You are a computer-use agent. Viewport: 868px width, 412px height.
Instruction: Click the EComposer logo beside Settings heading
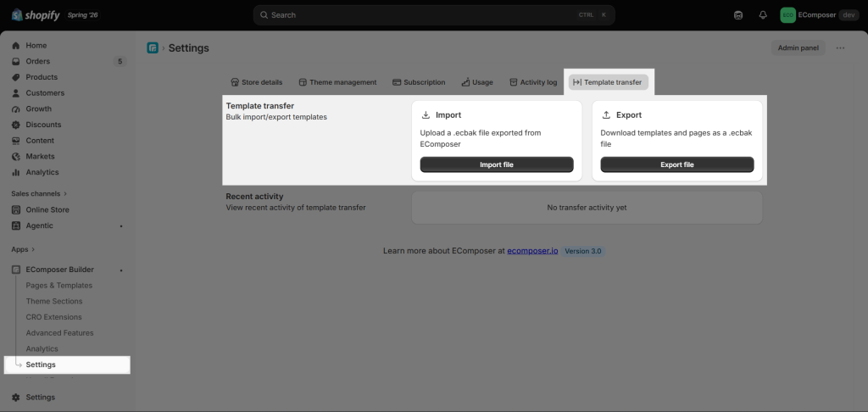point(153,47)
